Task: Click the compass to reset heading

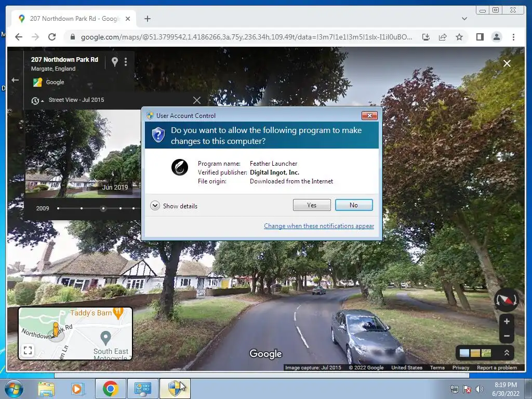Action: (x=506, y=300)
